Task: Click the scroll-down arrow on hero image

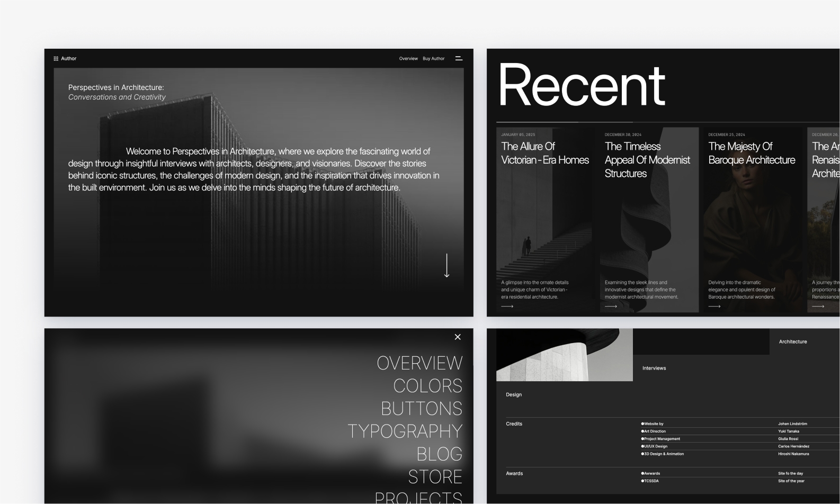Action: pos(446,265)
